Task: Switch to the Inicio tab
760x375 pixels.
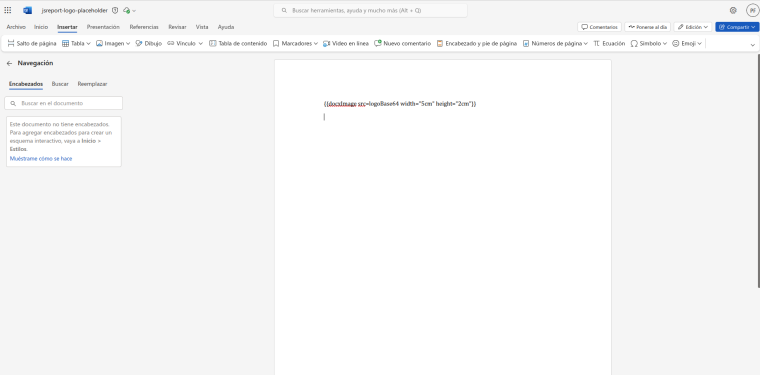Action: click(41, 27)
